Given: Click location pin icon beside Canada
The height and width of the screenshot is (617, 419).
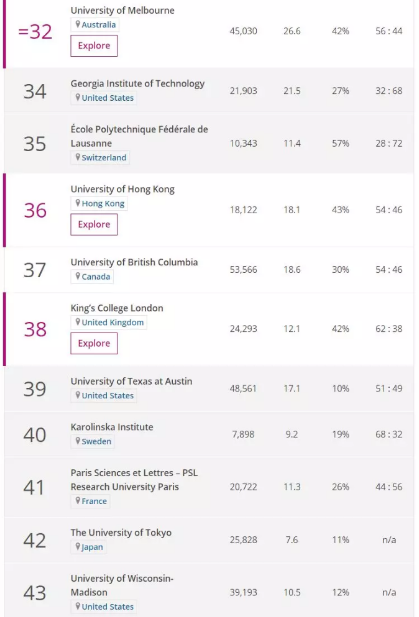Looking at the screenshot, I should click(78, 276).
